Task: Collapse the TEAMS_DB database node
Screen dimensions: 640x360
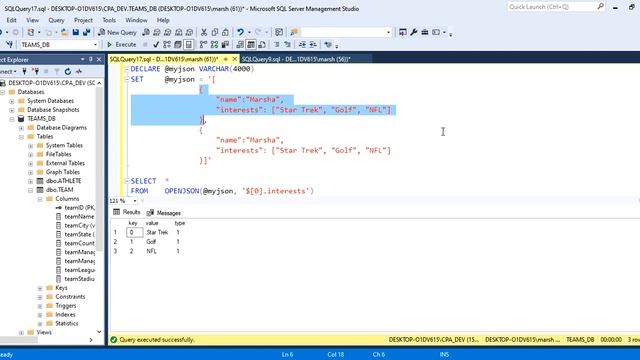Action: coord(11,119)
